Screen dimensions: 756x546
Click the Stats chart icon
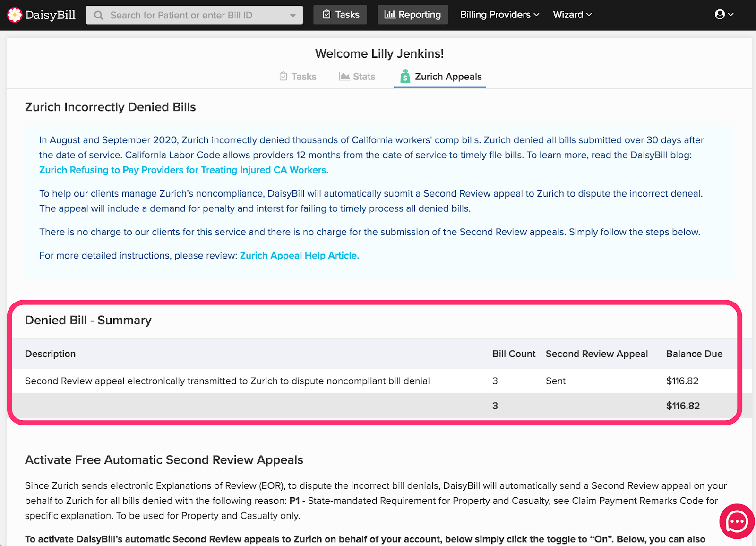pos(344,77)
